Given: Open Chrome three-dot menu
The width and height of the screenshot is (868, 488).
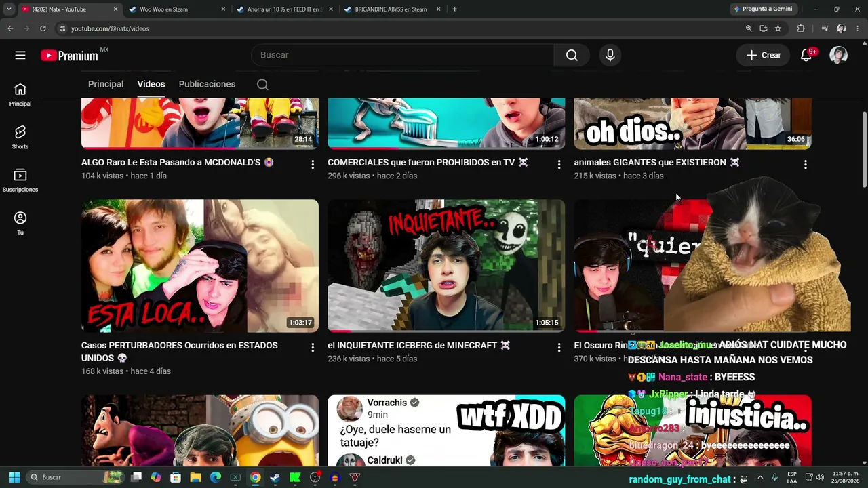Looking at the screenshot, I should (x=858, y=28).
